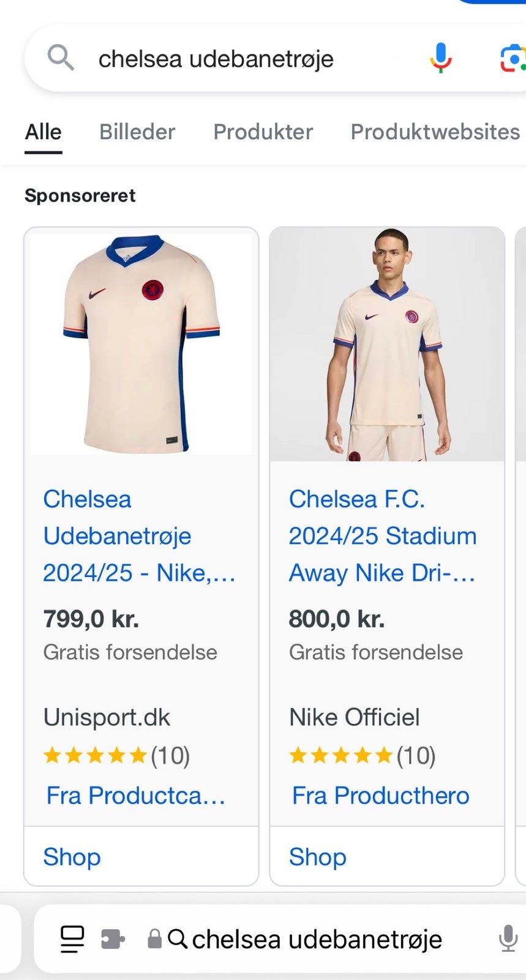This screenshot has width=526, height=980.
Task: Click Shop under the Unisport.dk listing
Action: coord(72,857)
